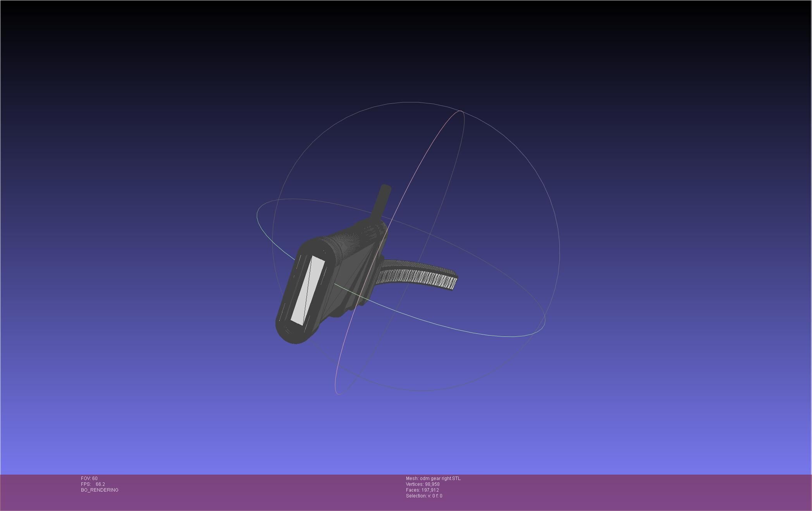Click the Vertices: 98,958 readout
Viewport: 812px width, 511px height.
click(x=422, y=484)
